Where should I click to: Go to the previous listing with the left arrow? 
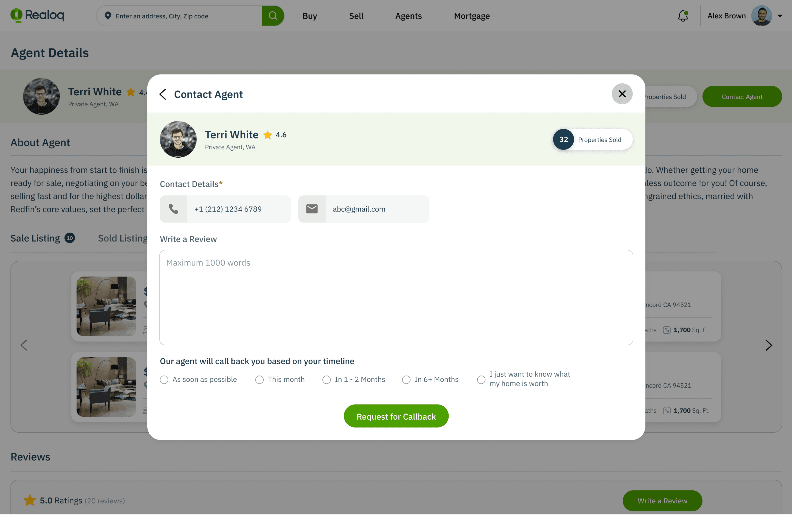coord(23,345)
